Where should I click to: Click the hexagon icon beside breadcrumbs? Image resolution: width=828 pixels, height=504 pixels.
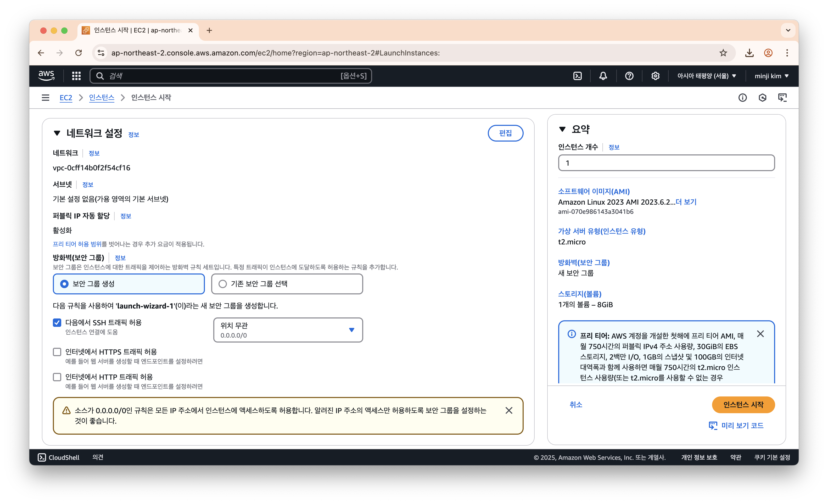[763, 97]
